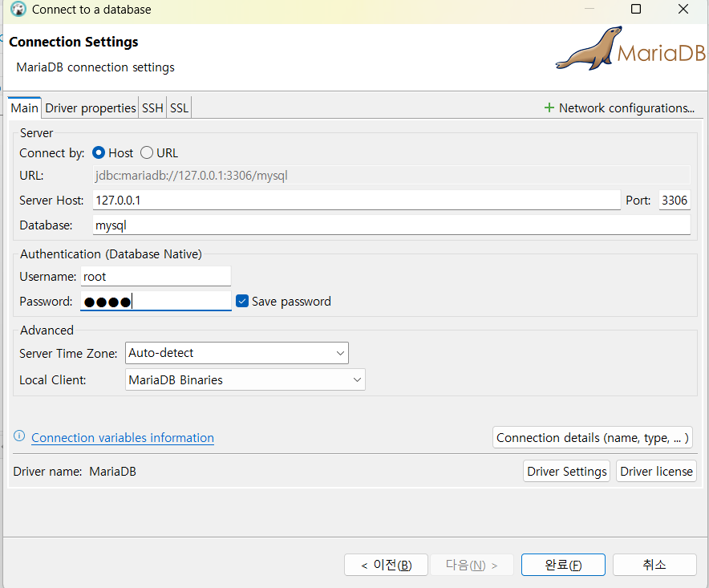
Task: Click the Server Host input field
Action: click(356, 200)
